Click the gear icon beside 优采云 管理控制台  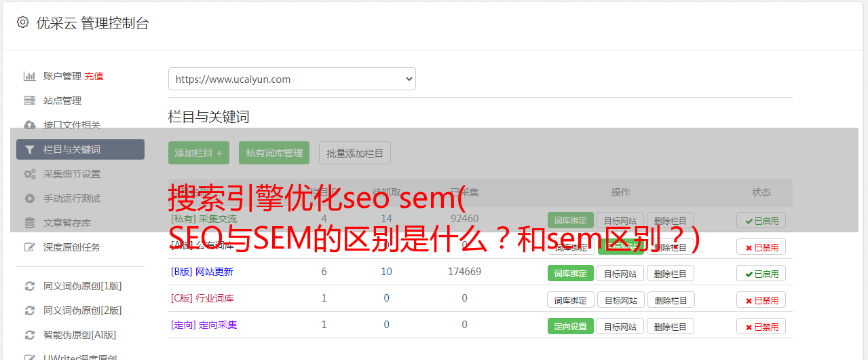[x=22, y=22]
